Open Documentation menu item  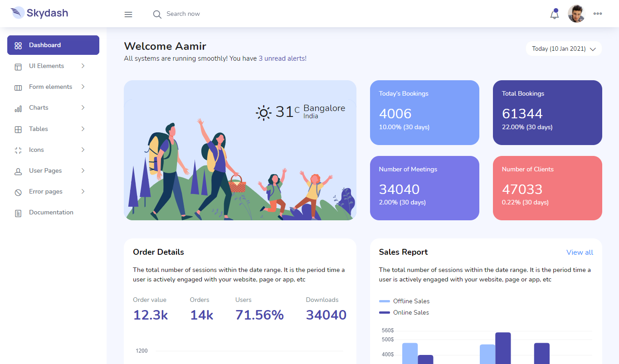click(x=53, y=212)
